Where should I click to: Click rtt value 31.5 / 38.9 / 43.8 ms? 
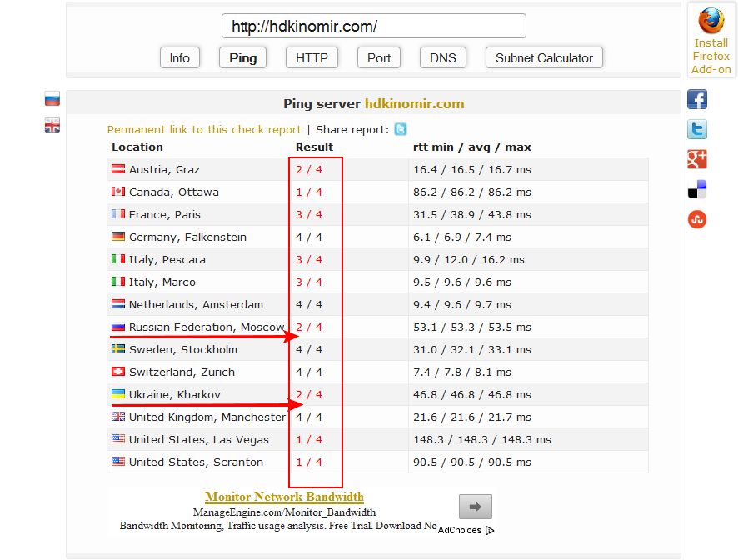click(472, 214)
